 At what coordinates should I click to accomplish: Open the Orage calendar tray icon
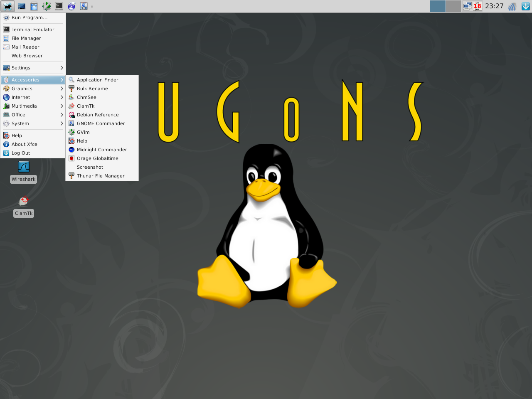click(478, 6)
